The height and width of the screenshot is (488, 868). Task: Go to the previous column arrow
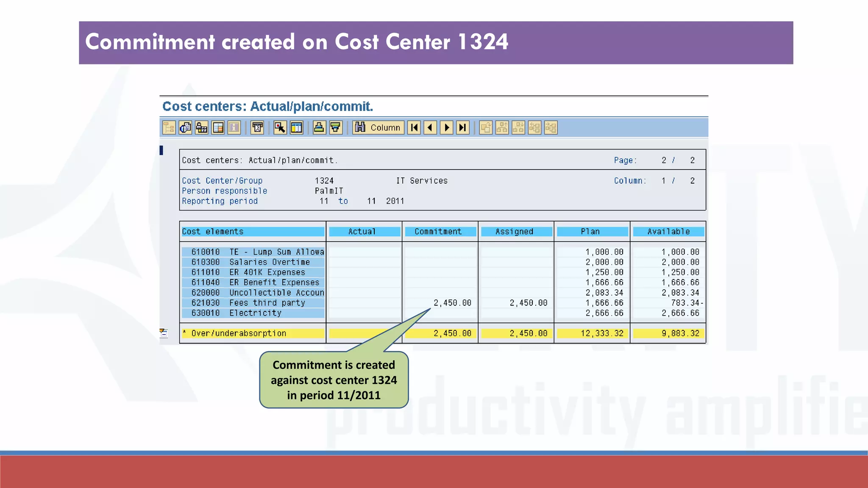(430, 128)
